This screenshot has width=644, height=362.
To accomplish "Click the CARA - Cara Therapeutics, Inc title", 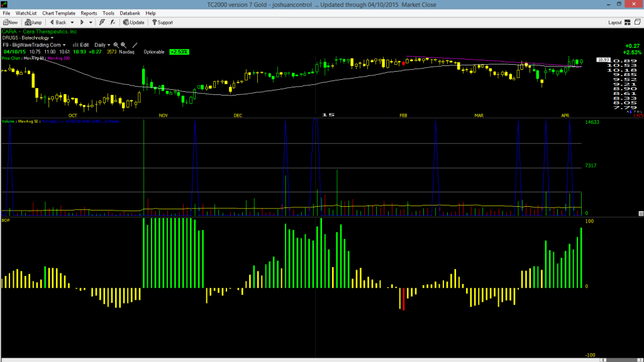I will [x=40, y=31].
